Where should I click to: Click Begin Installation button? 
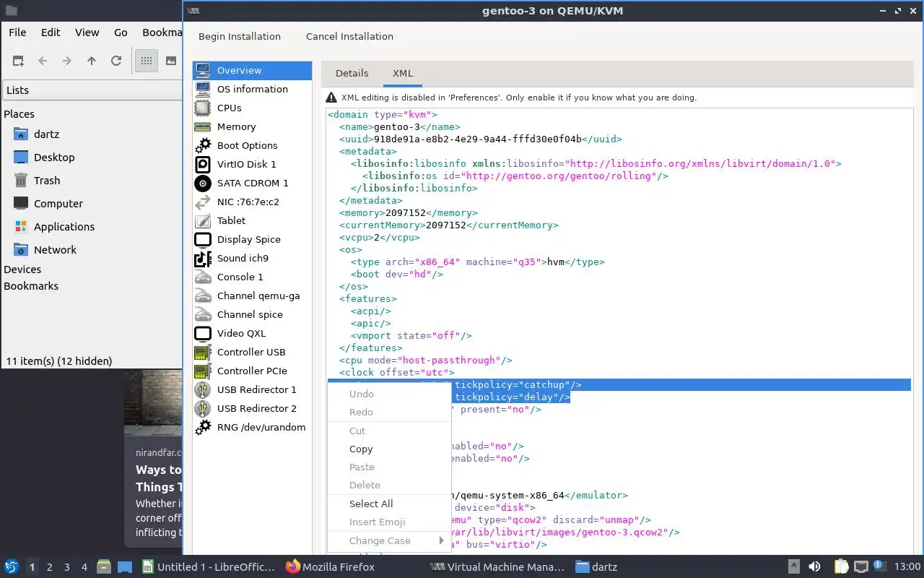tap(240, 36)
